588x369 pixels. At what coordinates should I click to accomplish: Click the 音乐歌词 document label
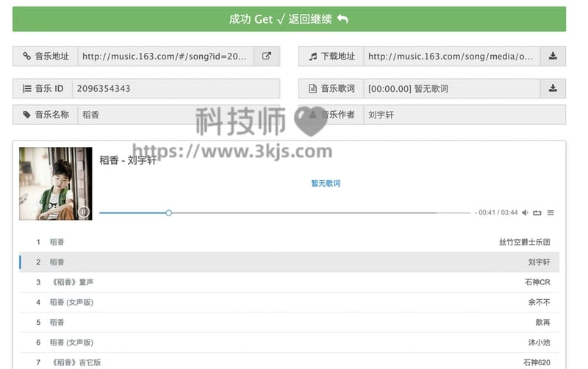[x=331, y=88]
